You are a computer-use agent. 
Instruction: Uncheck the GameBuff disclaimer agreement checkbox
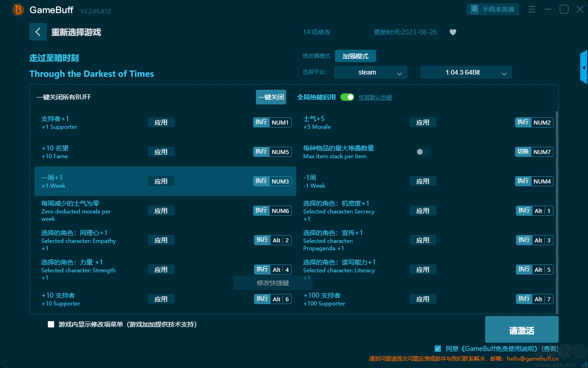click(438, 349)
